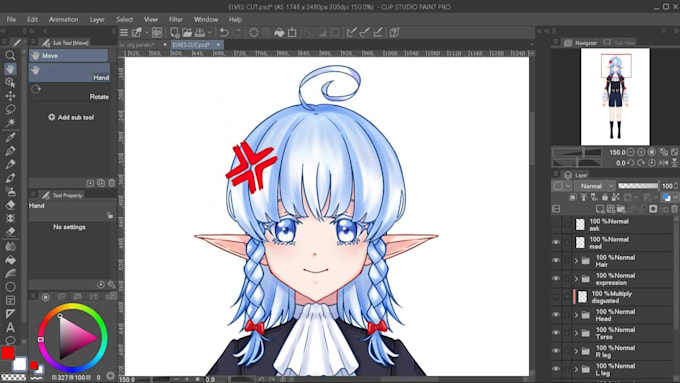Select the Brush tool
This screenshot has width=680, height=383.
(10, 178)
